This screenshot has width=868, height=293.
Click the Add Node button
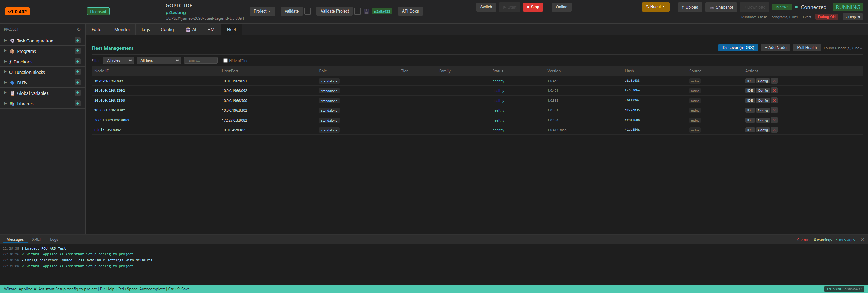tap(775, 48)
